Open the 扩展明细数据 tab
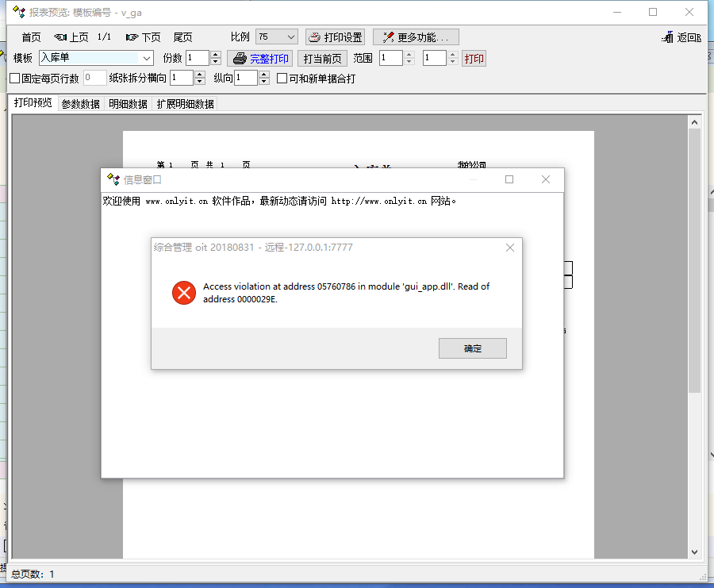This screenshot has width=714, height=588. tap(185, 104)
